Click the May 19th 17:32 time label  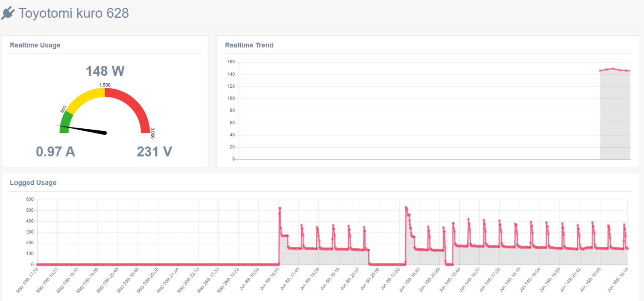[x=27, y=280]
